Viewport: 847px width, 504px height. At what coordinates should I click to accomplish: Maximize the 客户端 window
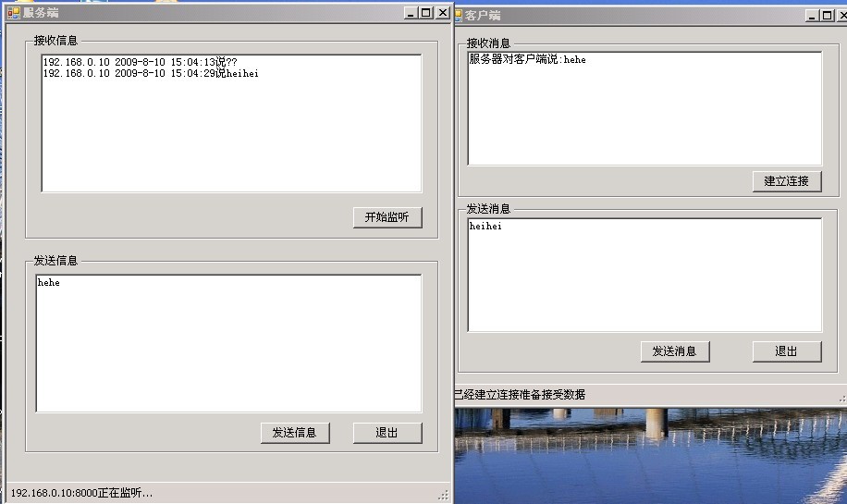[828, 16]
